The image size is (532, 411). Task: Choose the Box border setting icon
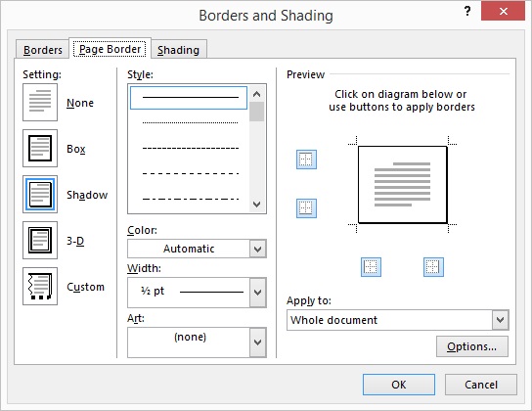pos(40,149)
